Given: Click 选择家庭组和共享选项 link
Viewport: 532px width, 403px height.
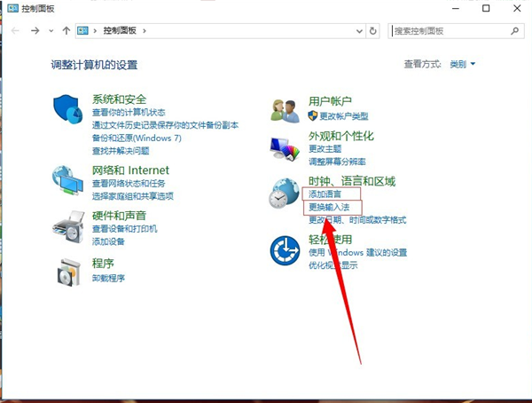Looking at the screenshot, I should click(x=133, y=196).
